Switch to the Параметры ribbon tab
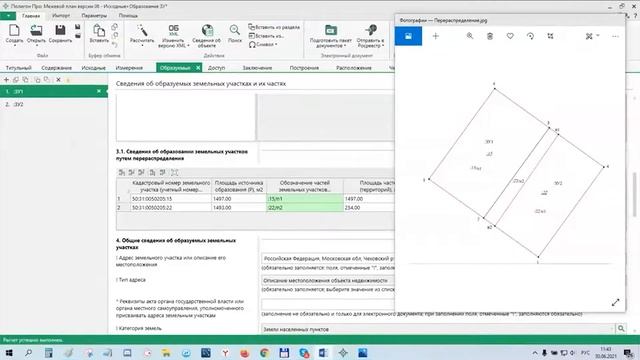This screenshot has height=360, width=640. (x=94, y=16)
